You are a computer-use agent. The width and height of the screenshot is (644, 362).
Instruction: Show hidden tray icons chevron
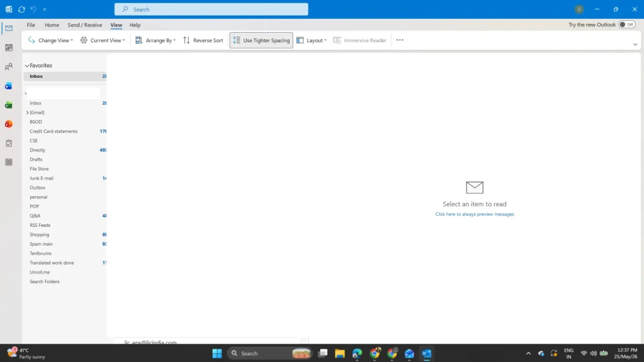pos(528,353)
